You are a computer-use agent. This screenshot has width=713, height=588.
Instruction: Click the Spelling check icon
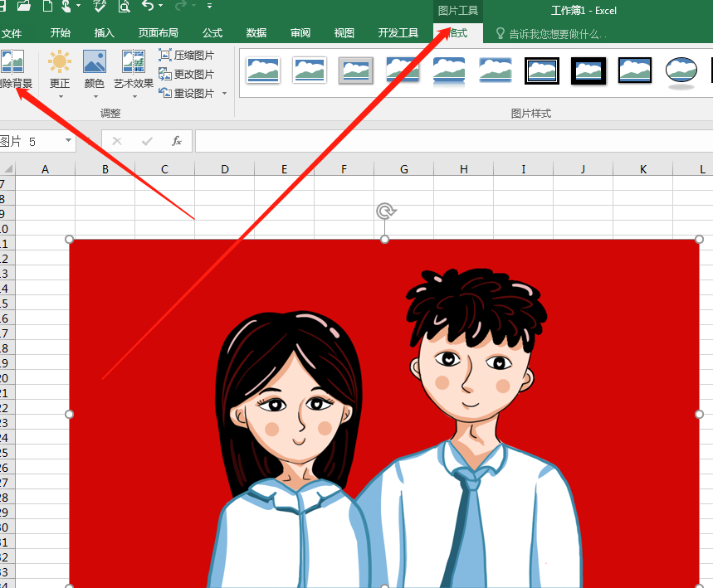[x=99, y=6]
